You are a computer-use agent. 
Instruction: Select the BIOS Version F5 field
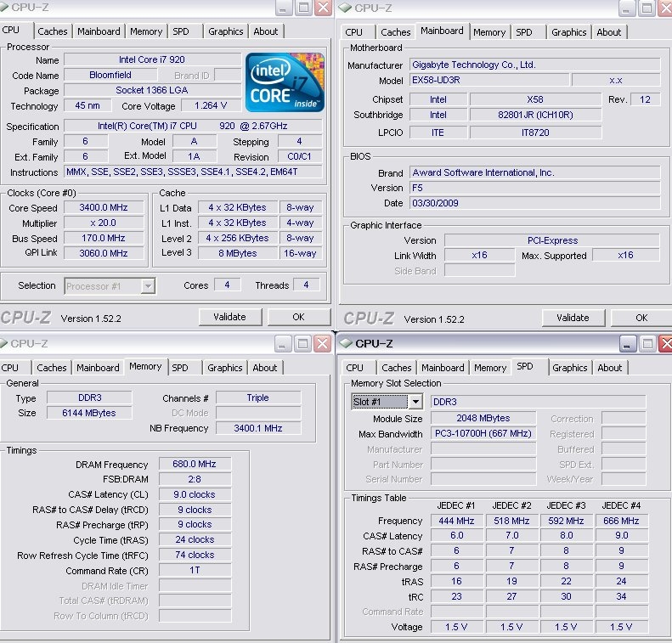[534, 188]
